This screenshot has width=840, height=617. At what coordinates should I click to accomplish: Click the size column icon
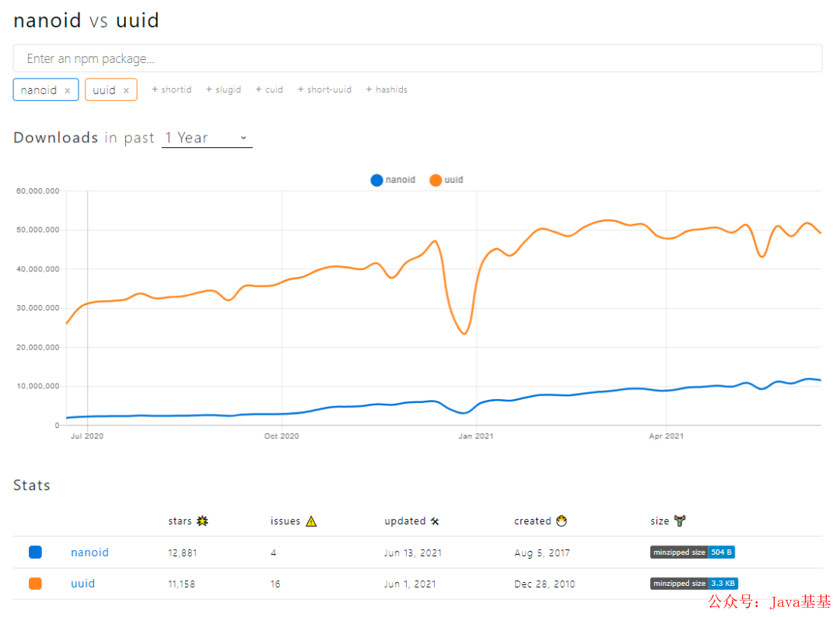click(680, 521)
